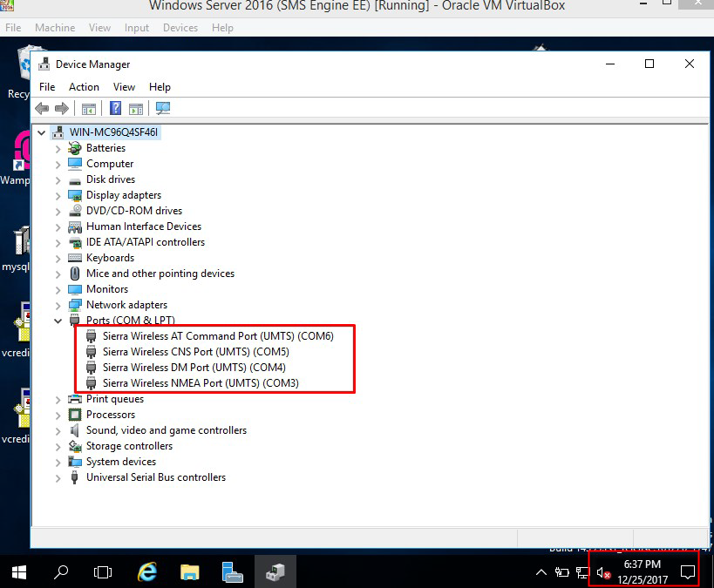Click the Scan for hardware changes toolbar icon
This screenshot has width=714, height=588.
pyautogui.click(x=163, y=109)
